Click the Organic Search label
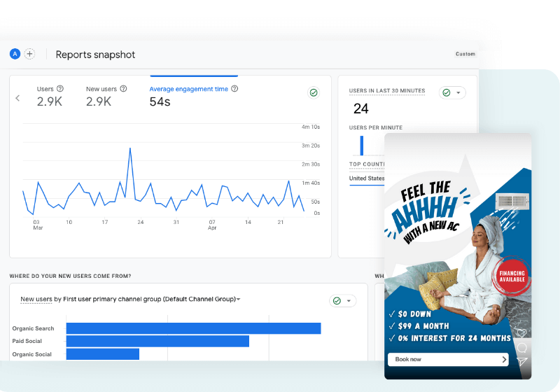Screen dimensions: 560x392 (33, 328)
